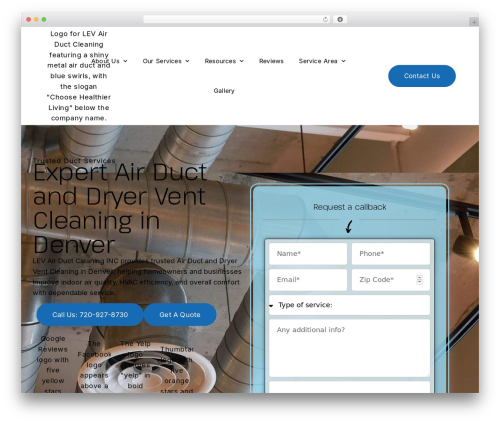
Task: Open the Type of service dropdown
Action: [x=349, y=305]
